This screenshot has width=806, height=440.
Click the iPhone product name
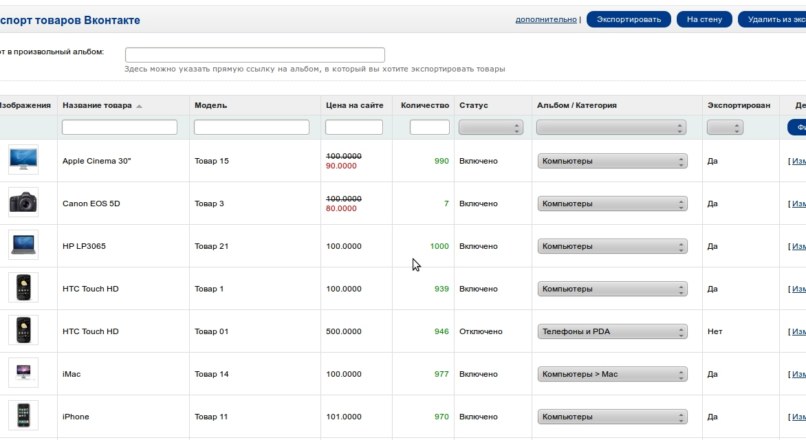pyautogui.click(x=76, y=417)
